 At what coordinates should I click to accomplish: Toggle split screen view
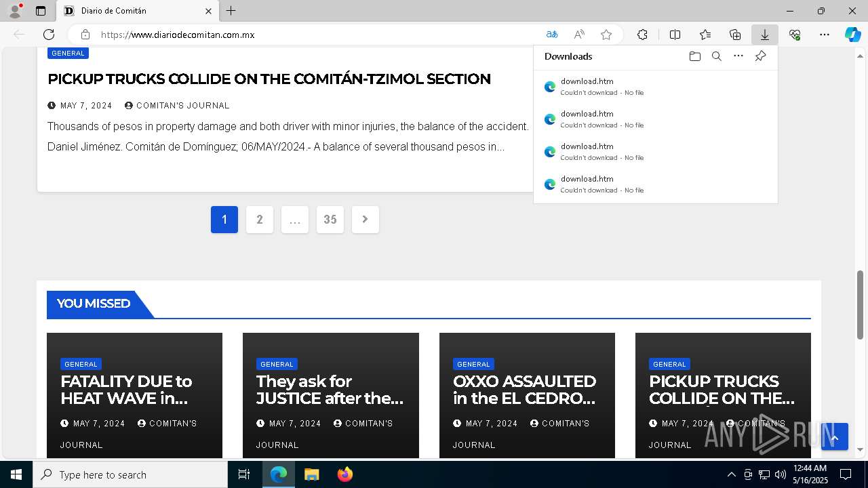pos(675,35)
